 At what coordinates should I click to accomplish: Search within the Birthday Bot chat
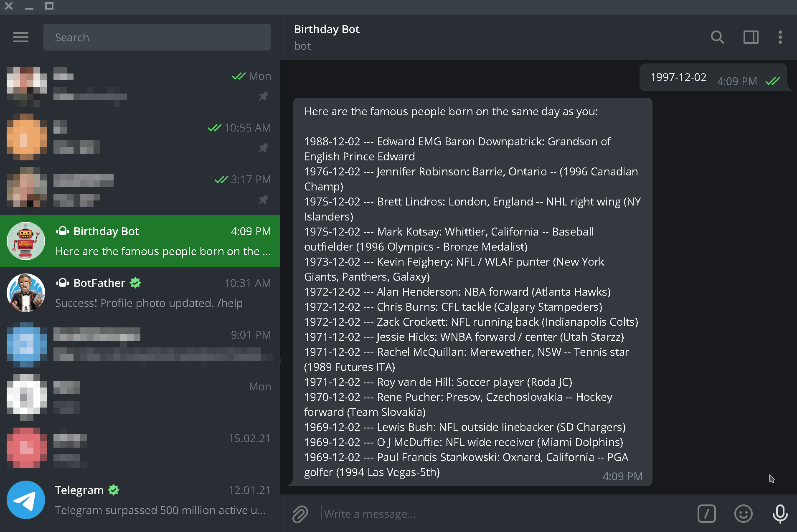pos(717,37)
